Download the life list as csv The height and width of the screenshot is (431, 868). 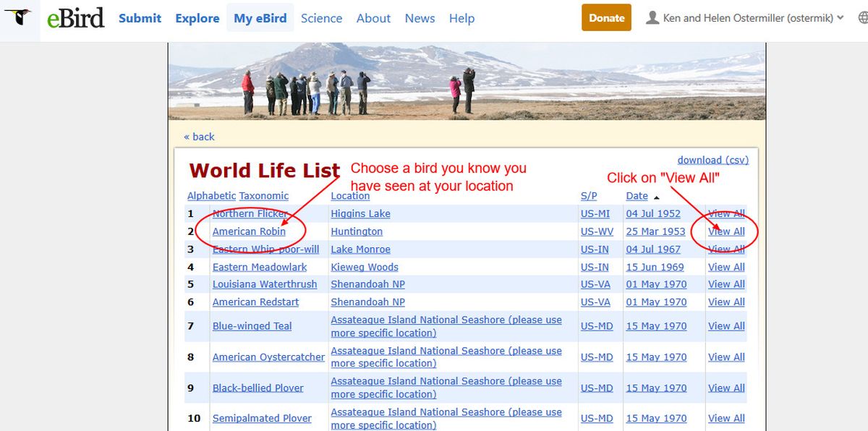[x=712, y=160]
